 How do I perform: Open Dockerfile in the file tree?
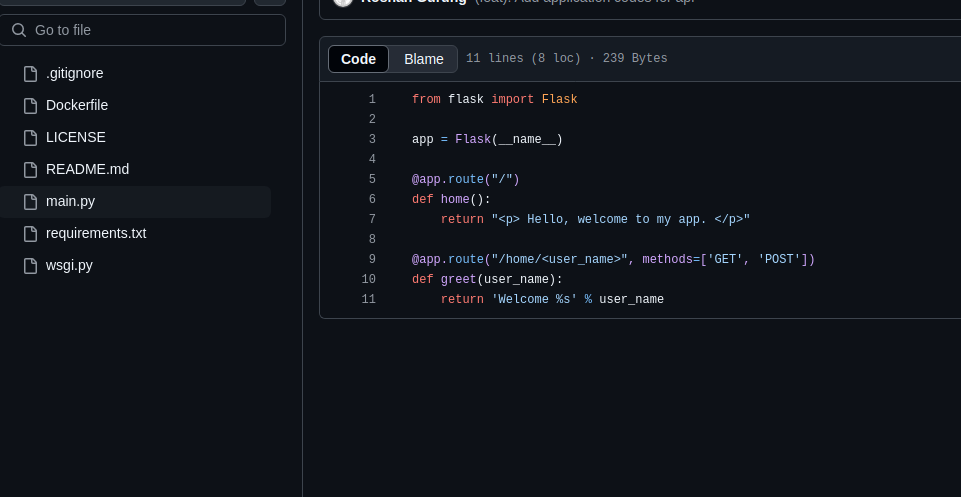click(77, 105)
